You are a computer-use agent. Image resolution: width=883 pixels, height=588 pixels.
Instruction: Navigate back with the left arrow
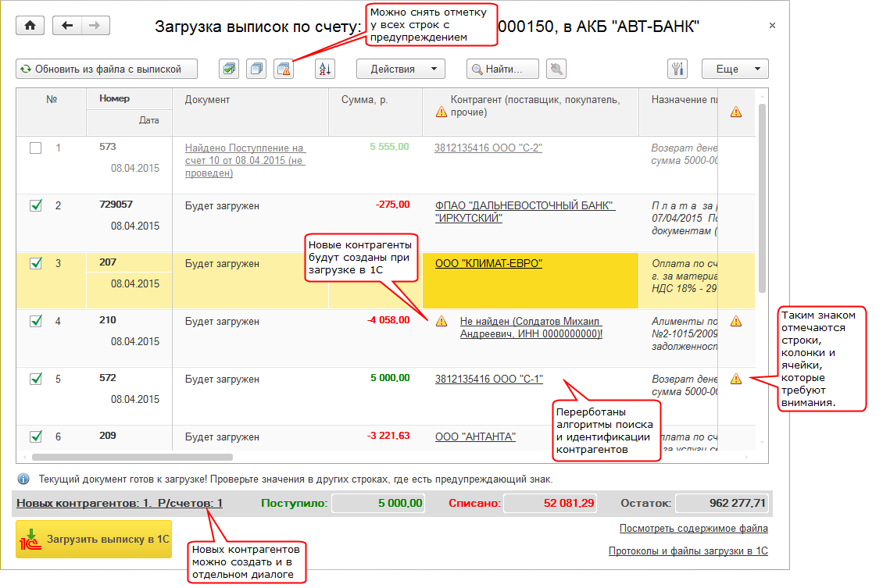coord(67,25)
